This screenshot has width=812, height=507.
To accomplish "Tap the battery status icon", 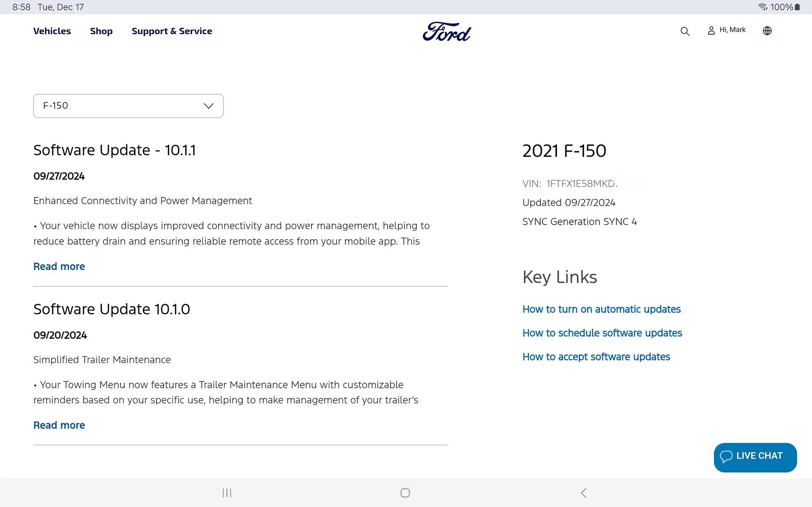I will (797, 7).
